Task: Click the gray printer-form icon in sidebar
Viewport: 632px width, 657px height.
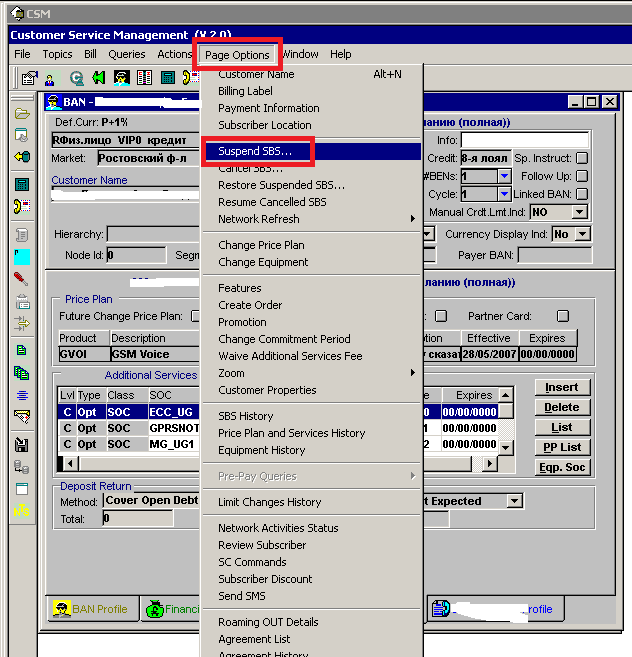Action: [22, 302]
